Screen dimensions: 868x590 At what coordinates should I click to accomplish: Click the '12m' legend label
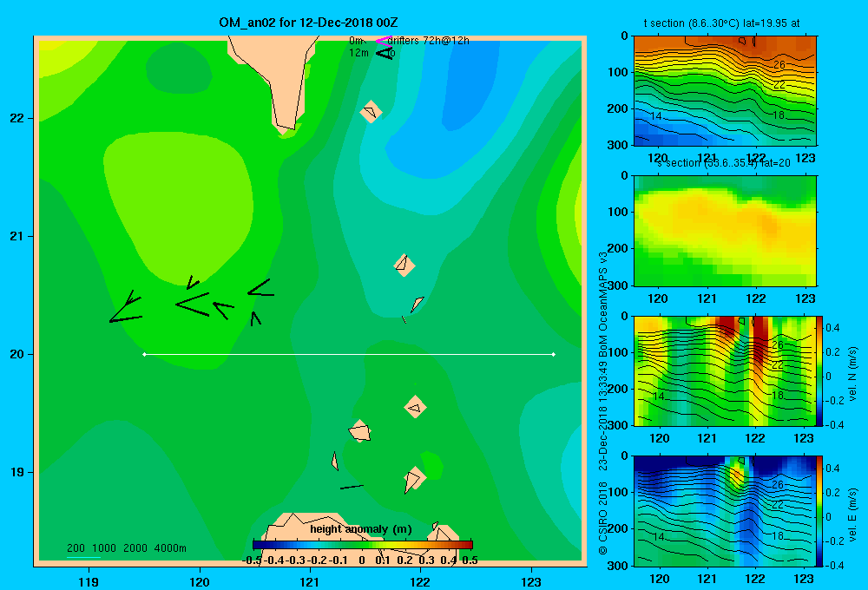pyautogui.click(x=358, y=53)
